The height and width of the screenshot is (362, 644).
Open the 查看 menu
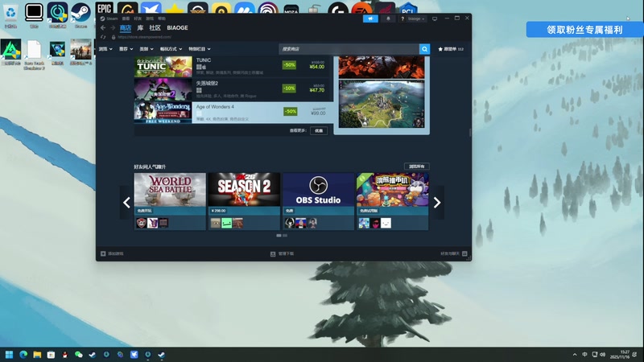[126, 19]
